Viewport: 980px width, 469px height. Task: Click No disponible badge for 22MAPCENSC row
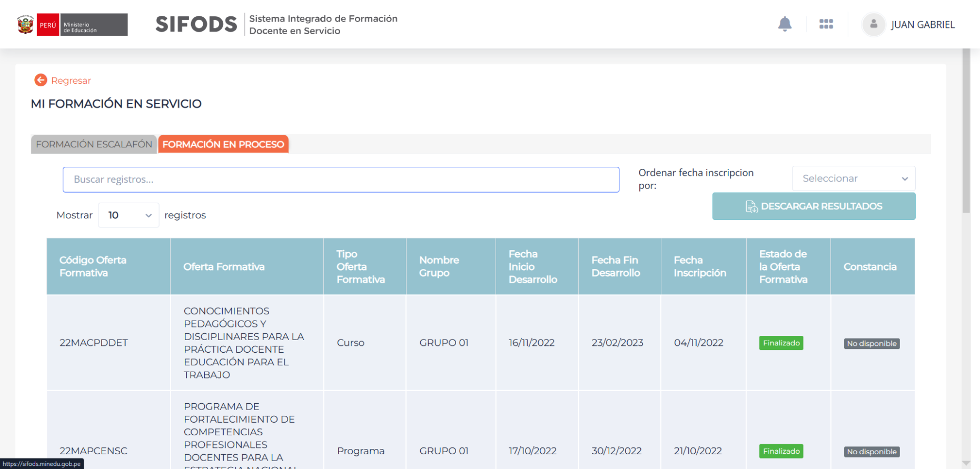tap(872, 452)
